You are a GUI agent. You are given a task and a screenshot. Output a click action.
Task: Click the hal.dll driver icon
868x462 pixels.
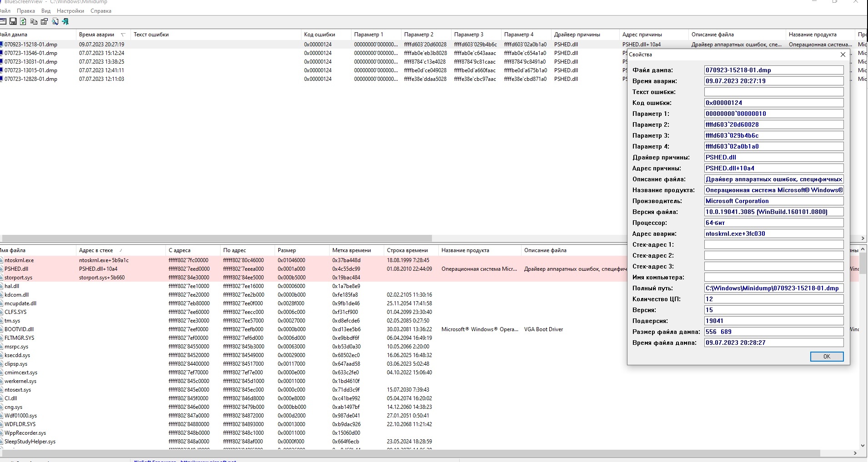[1, 286]
